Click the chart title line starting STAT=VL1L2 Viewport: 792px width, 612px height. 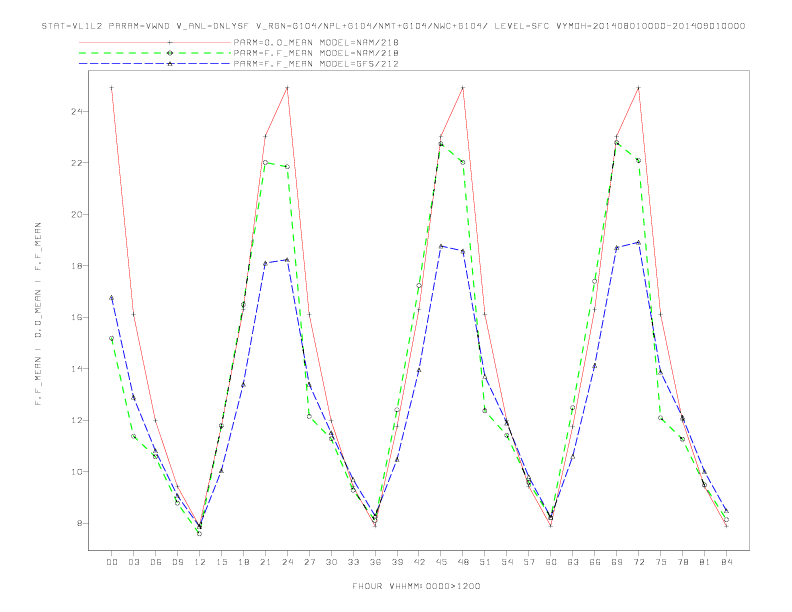[393, 26]
